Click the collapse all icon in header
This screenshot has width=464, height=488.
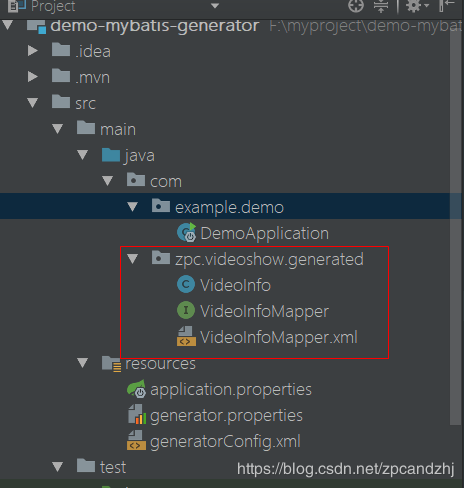tap(381, 6)
